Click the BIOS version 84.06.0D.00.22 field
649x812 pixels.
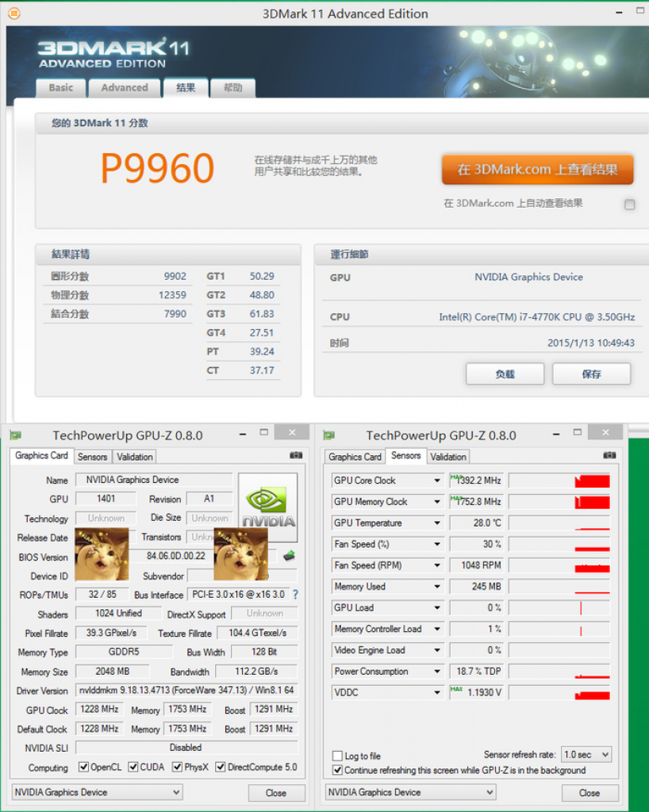pyautogui.click(x=176, y=556)
